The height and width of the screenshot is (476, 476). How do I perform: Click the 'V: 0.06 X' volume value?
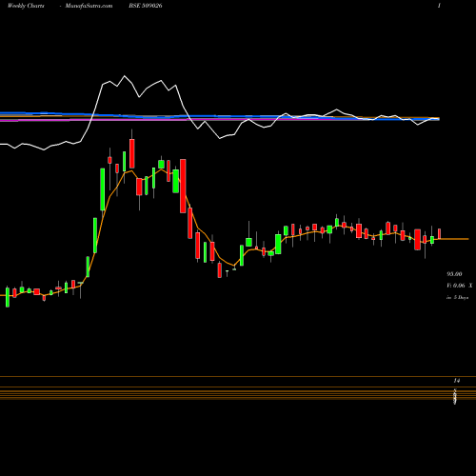click(x=460, y=286)
